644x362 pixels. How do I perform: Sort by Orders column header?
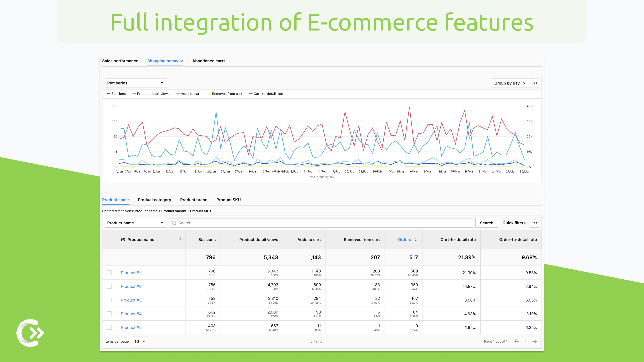pos(405,240)
